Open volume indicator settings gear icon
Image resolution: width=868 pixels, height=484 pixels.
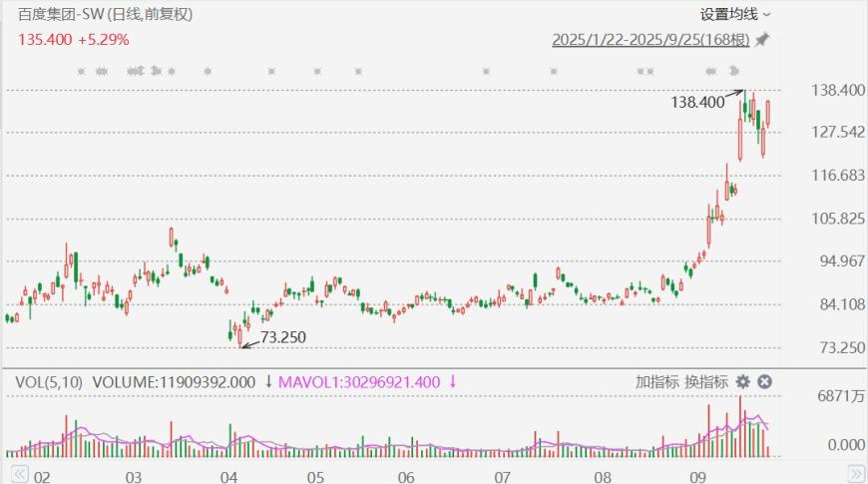click(742, 381)
